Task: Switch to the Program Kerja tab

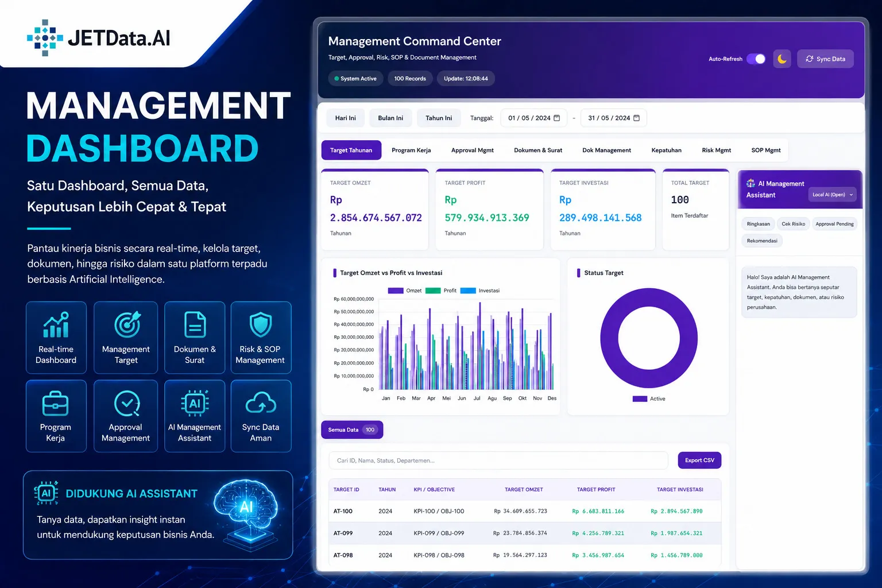Action: 411,150
